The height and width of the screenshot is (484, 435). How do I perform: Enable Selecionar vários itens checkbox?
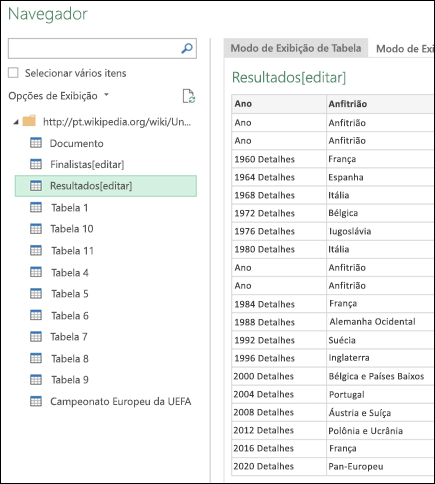(13, 73)
